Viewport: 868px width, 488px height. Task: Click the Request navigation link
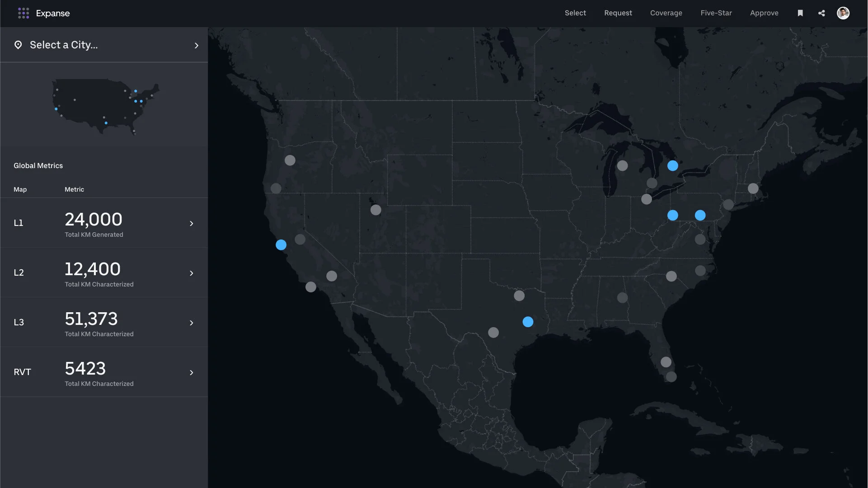(618, 13)
